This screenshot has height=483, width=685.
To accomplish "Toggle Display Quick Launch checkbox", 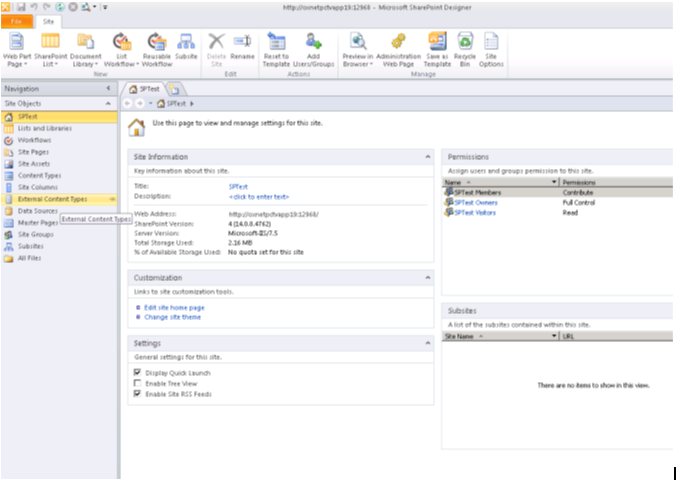I will click(137, 373).
